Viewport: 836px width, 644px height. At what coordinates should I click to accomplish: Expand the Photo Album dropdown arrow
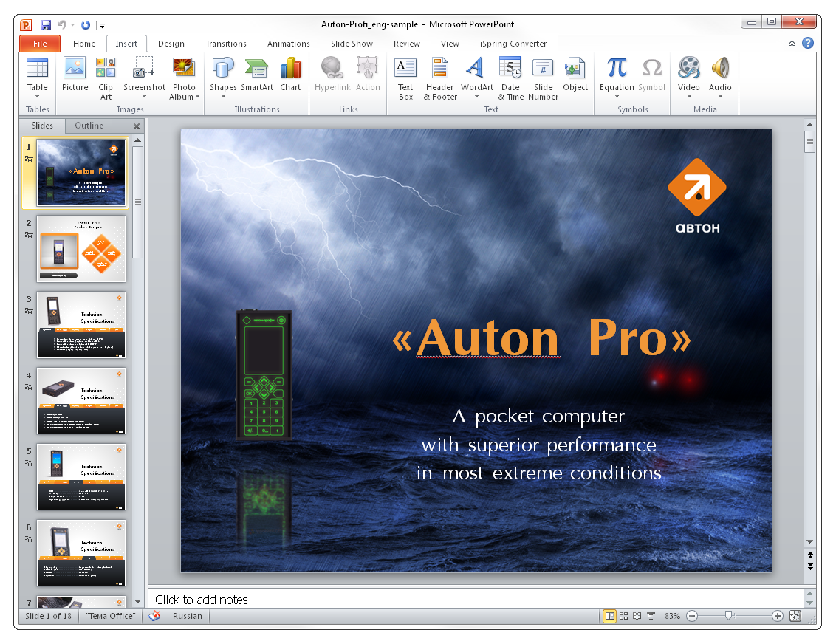197,97
